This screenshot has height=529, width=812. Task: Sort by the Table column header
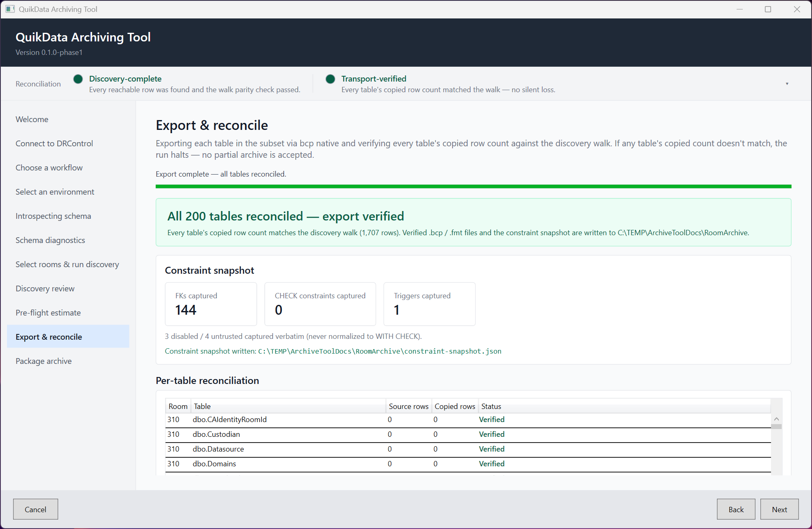click(x=288, y=406)
